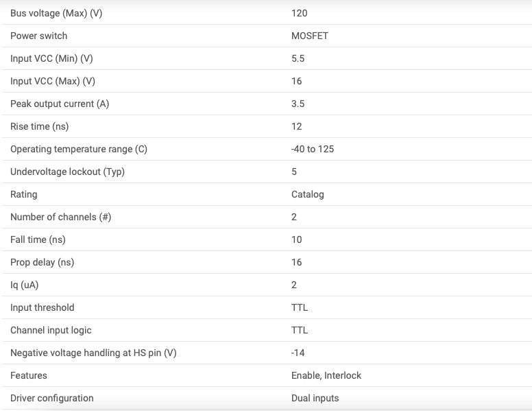Select the Input VCC (Max) (V) label
Screen dimensions: 532x411
[x=53, y=81]
